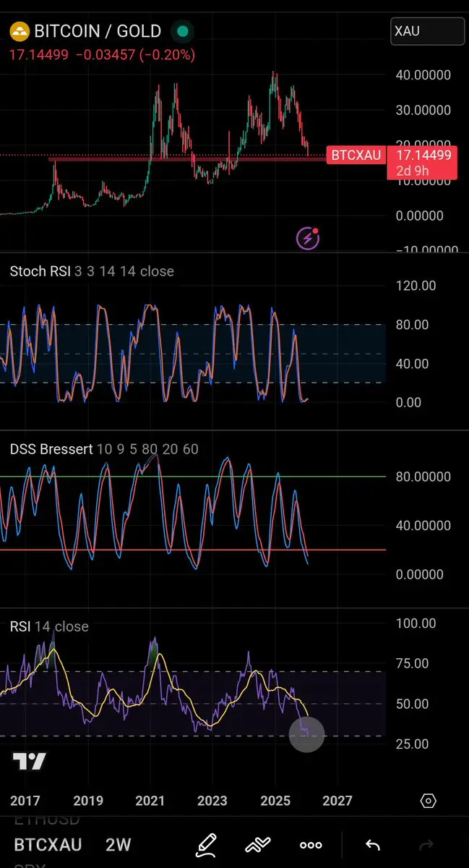Tap the lightning flash icon on chart
Screen dimensions: 469x868
(308, 238)
